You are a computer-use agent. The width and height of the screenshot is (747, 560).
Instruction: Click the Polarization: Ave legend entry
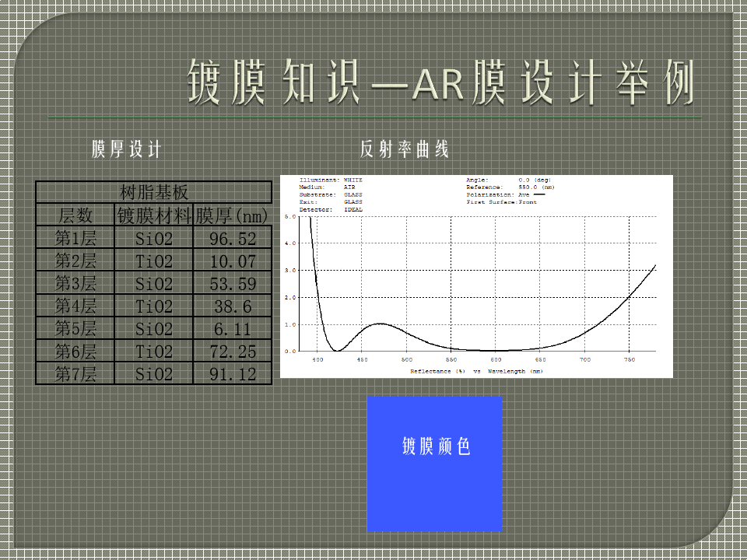pyautogui.click(x=506, y=194)
